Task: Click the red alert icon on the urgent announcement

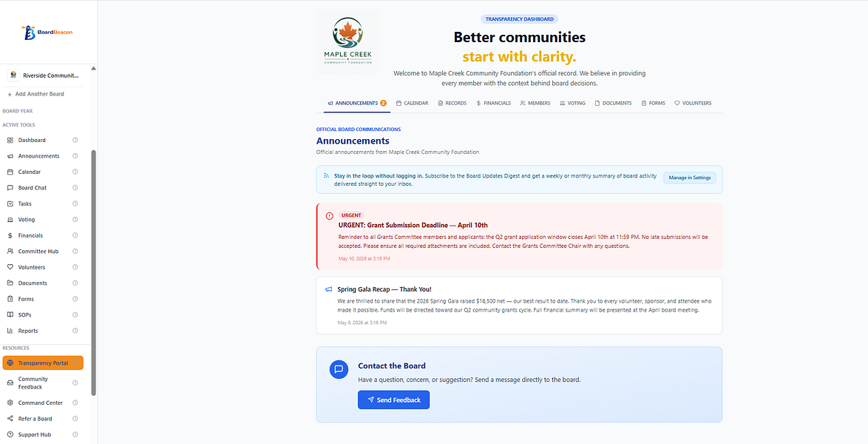Action: 329,215
